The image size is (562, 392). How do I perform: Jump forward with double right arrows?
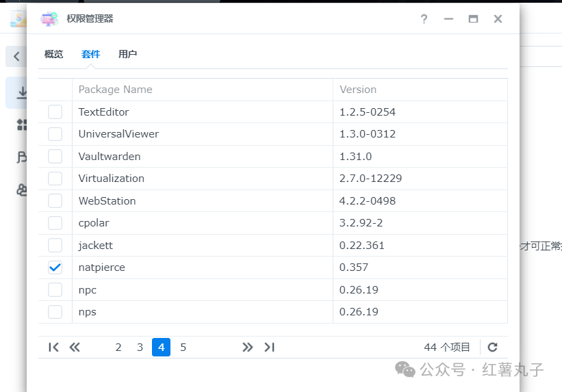tap(247, 348)
